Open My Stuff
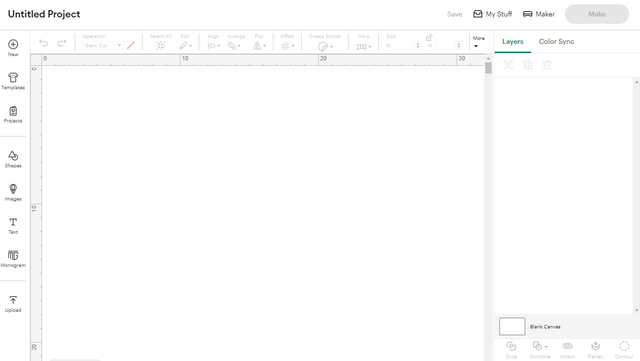Image resolution: width=640 pixels, height=361 pixels. click(x=492, y=14)
